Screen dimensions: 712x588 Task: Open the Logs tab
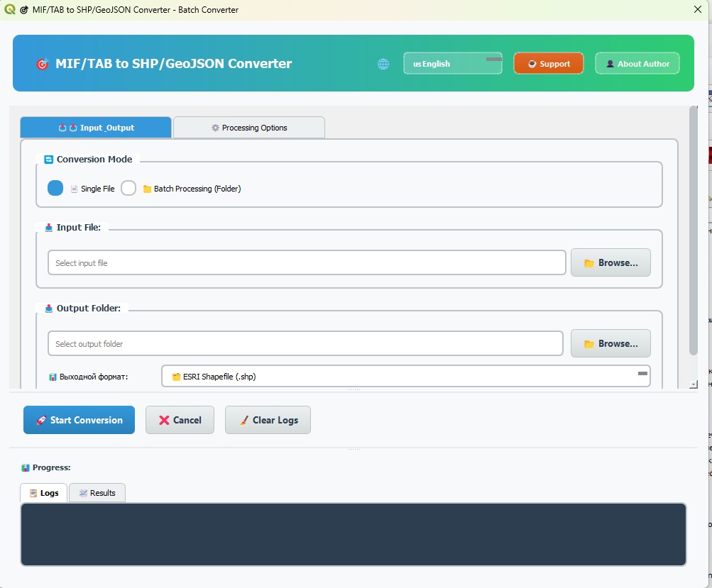[44, 493]
